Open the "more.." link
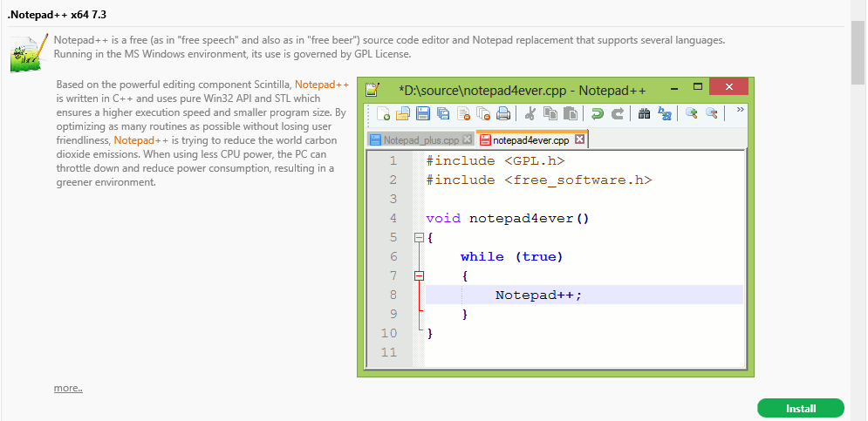 pos(68,388)
